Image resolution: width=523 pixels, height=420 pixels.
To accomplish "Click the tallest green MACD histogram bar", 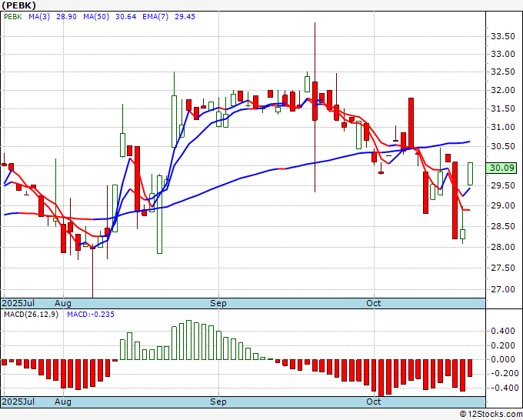I will (188, 340).
